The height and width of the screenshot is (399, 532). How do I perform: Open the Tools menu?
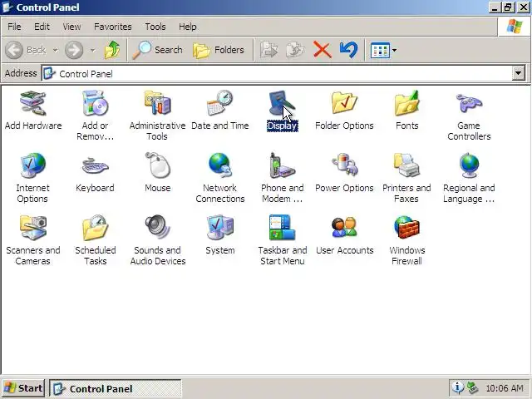(x=155, y=27)
